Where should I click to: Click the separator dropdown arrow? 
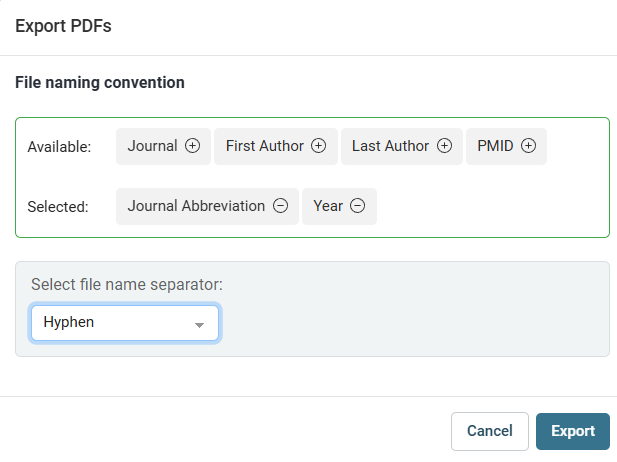click(199, 325)
